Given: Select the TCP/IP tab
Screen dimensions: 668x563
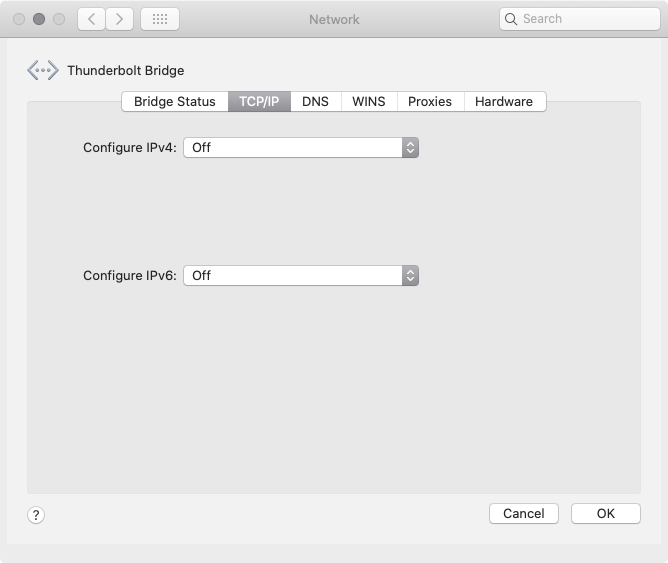Looking at the screenshot, I should [x=259, y=101].
